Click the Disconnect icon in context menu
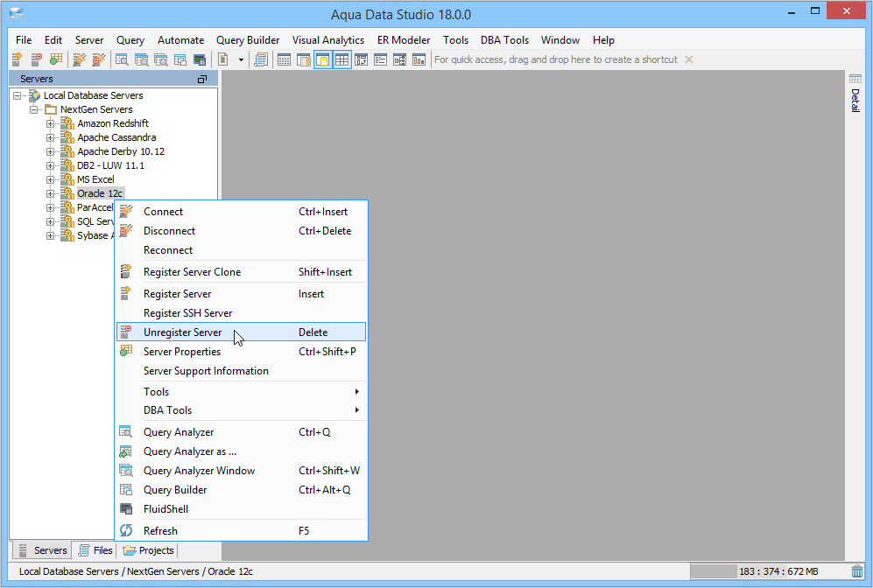This screenshot has height=588, width=873. (x=126, y=231)
